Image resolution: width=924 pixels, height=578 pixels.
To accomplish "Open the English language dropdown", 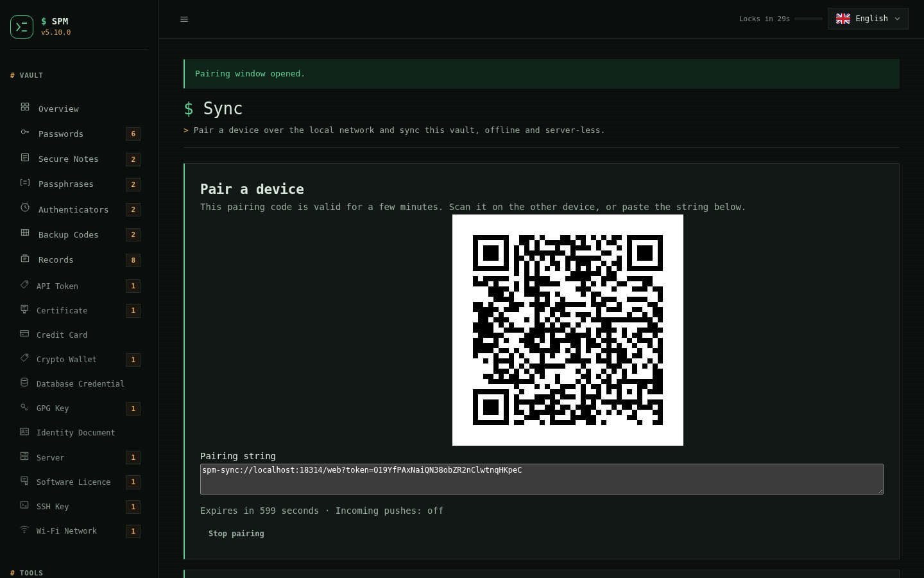I will pyautogui.click(x=868, y=19).
